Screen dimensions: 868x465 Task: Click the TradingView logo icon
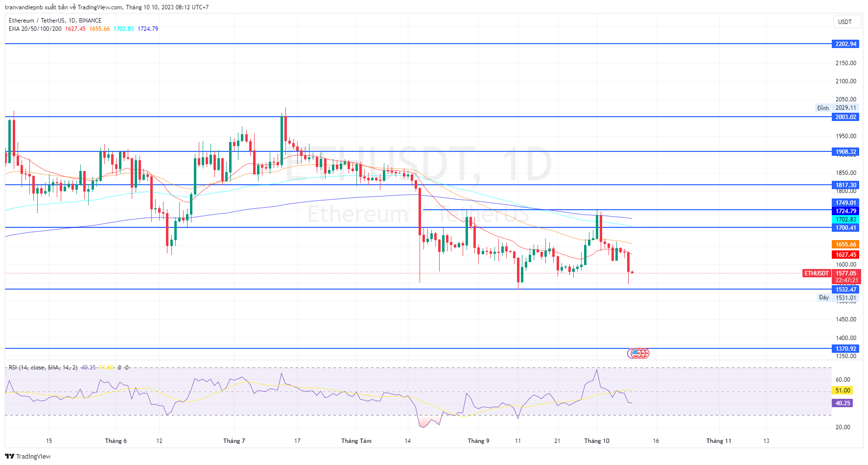coord(9,456)
